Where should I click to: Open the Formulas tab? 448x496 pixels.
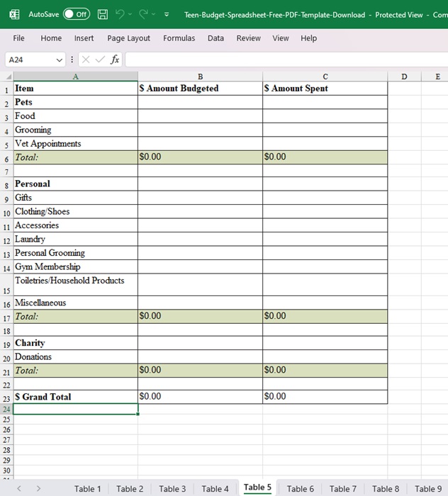click(179, 38)
